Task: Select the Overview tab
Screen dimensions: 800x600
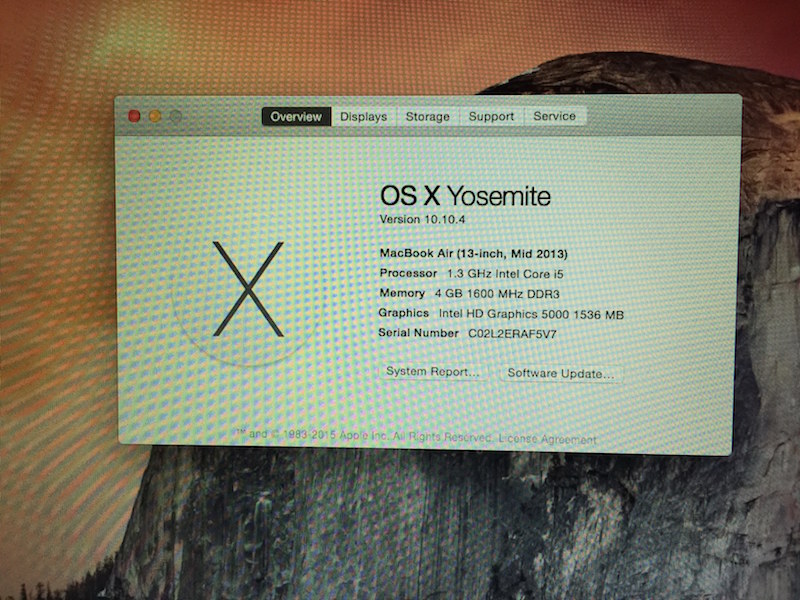Action: coord(296,116)
